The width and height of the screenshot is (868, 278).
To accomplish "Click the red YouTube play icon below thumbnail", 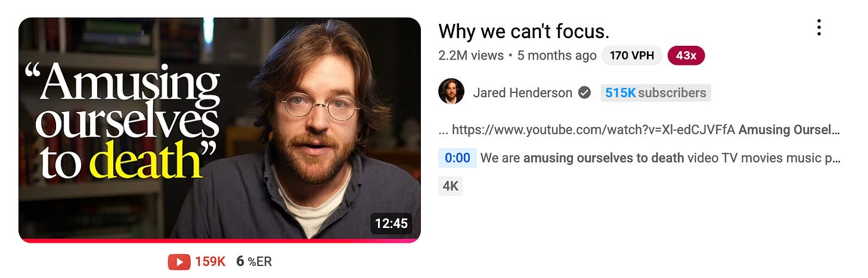I will pos(179,261).
